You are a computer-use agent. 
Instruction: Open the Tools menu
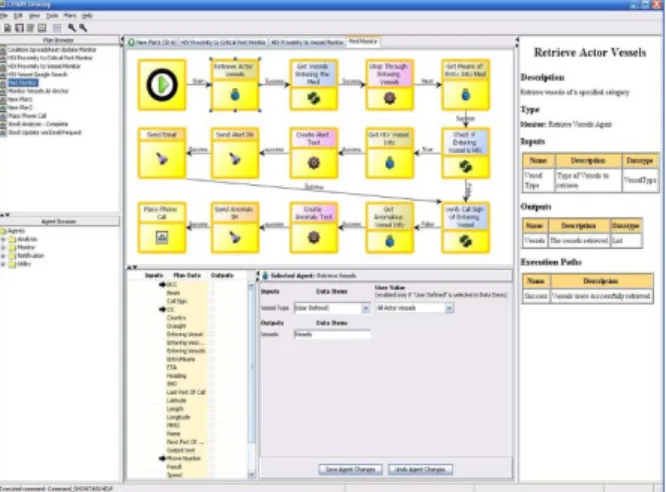(x=52, y=16)
